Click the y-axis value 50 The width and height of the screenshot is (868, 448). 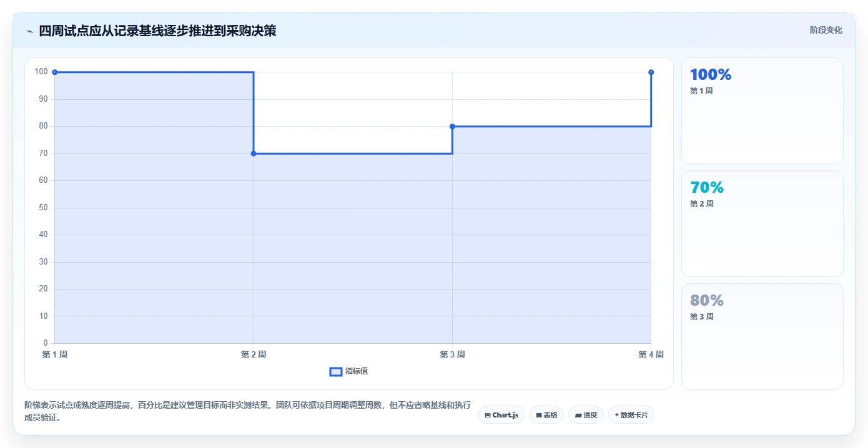pos(43,208)
